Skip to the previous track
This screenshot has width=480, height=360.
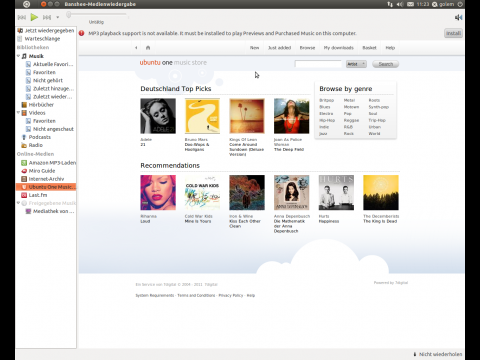point(22,17)
